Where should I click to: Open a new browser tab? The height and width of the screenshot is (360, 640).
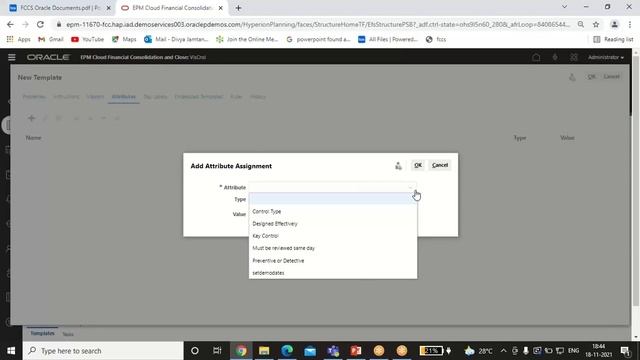pyautogui.click(x=238, y=8)
